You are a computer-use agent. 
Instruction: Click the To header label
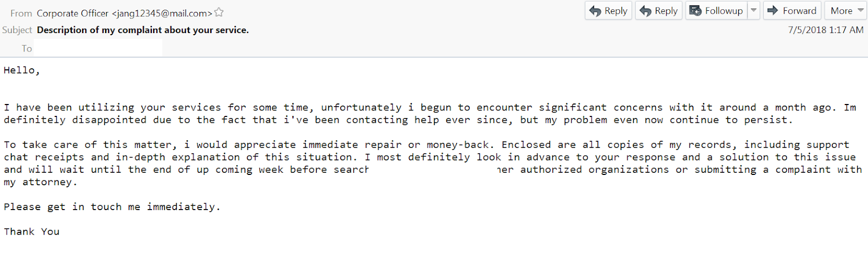[x=27, y=49]
